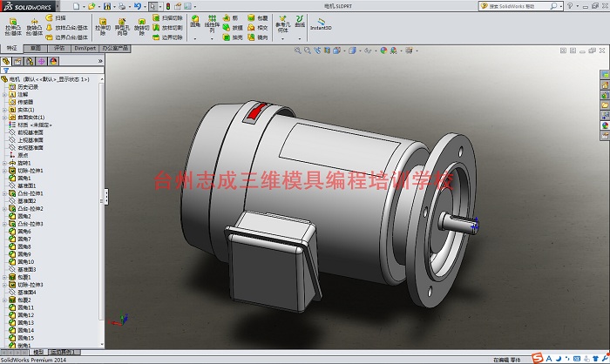The image size is (610, 364).
Task: Click the Extruded Boss/Base (拉伸凸台) tool
Action: [13, 26]
